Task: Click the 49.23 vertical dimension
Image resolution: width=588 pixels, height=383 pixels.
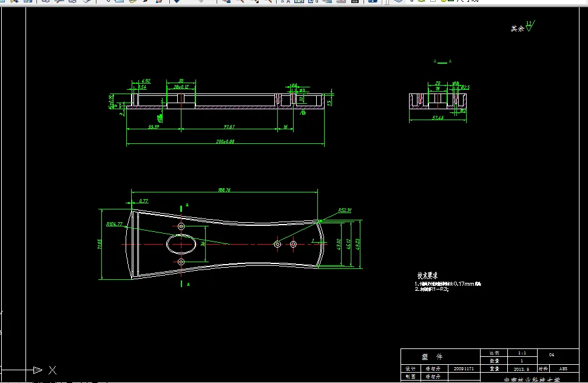Action: coord(357,244)
